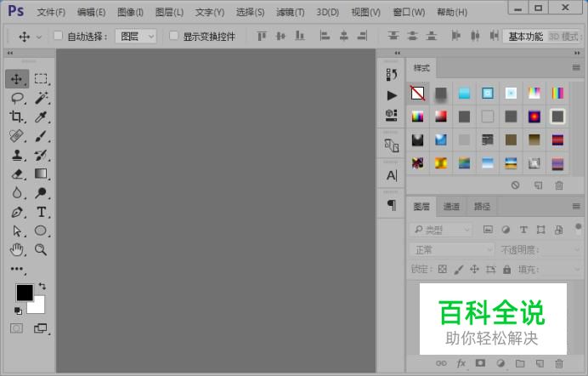Select the Path Selection tool
588x376 pixels.
[x=17, y=231]
